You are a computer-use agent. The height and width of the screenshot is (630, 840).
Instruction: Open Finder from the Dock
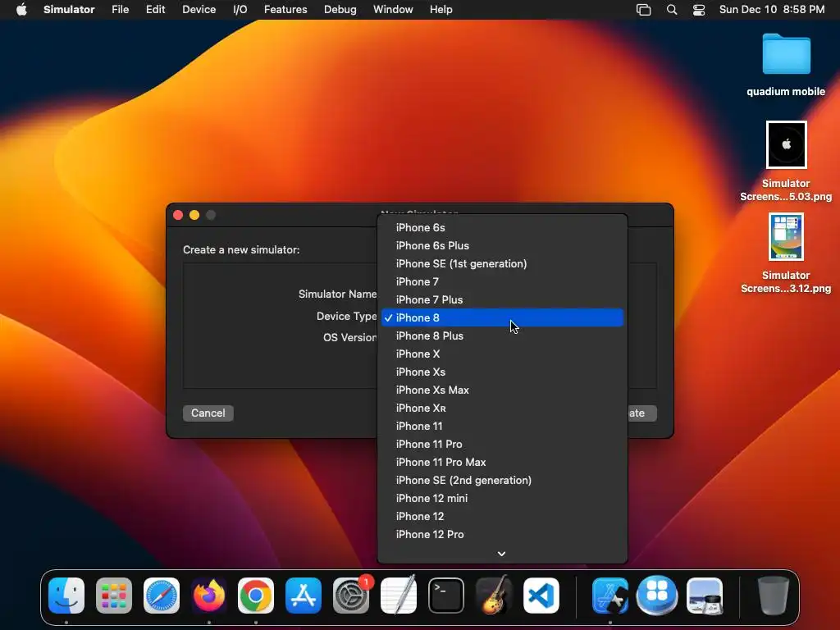click(x=66, y=596)
